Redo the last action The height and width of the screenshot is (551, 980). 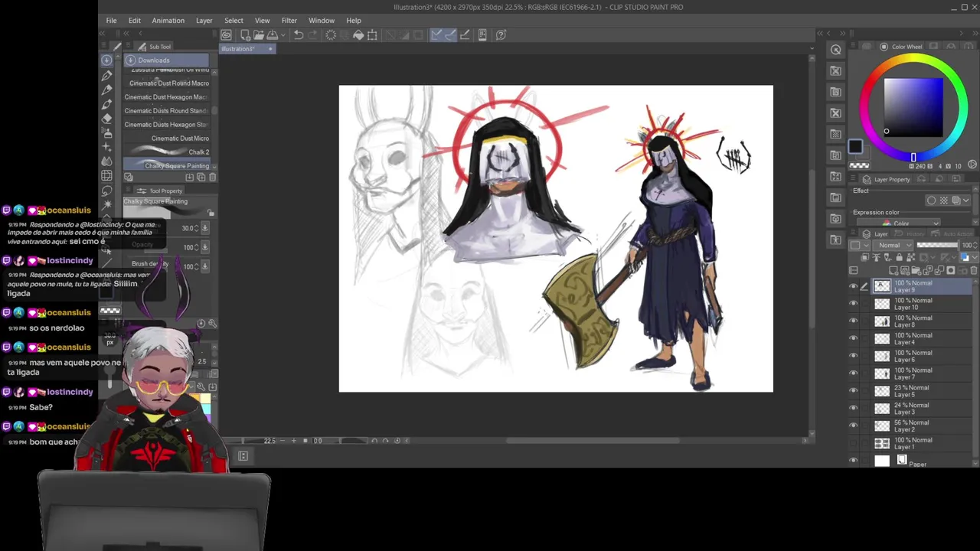(314, 34)
